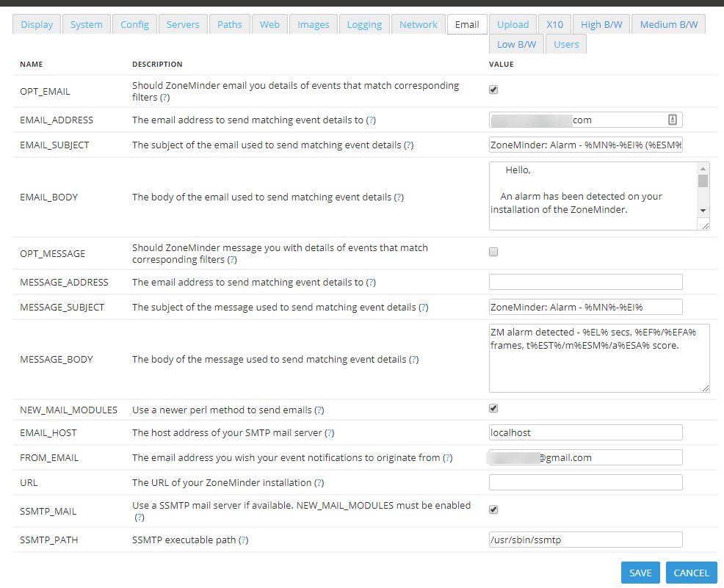Select the Images tab
This screenshot has width=724, height=588.
(313, 24)
